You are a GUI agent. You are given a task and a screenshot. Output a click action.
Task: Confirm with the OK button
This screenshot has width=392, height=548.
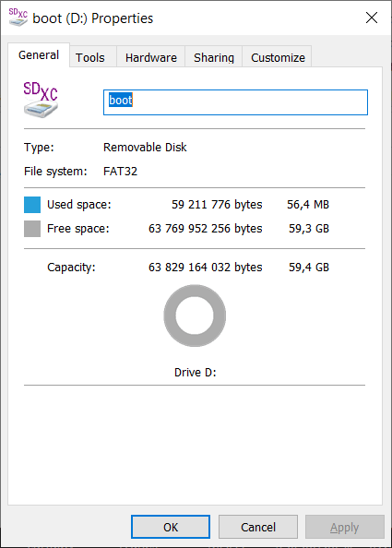[x=171, y=527]
